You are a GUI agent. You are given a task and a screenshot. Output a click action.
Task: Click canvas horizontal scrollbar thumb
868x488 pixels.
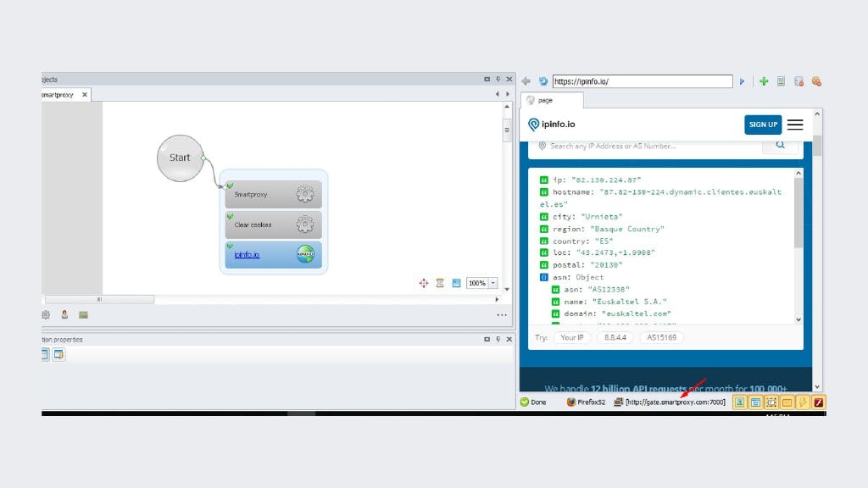99,299
